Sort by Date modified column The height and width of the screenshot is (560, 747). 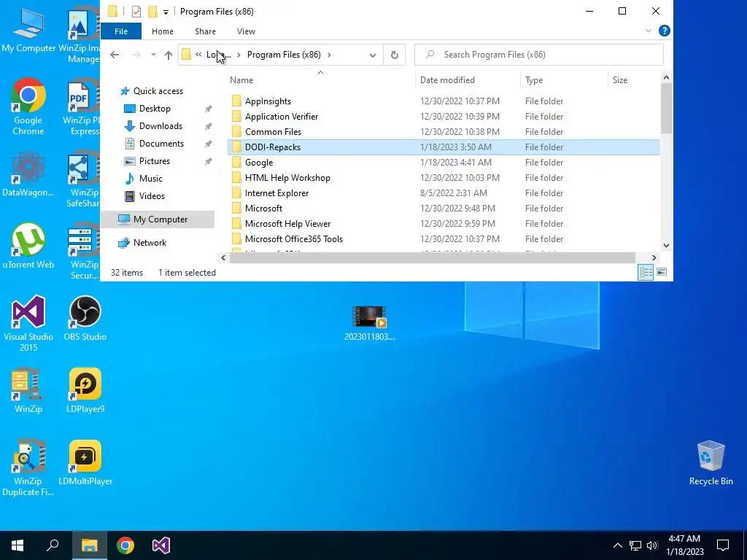pos(447,80)
